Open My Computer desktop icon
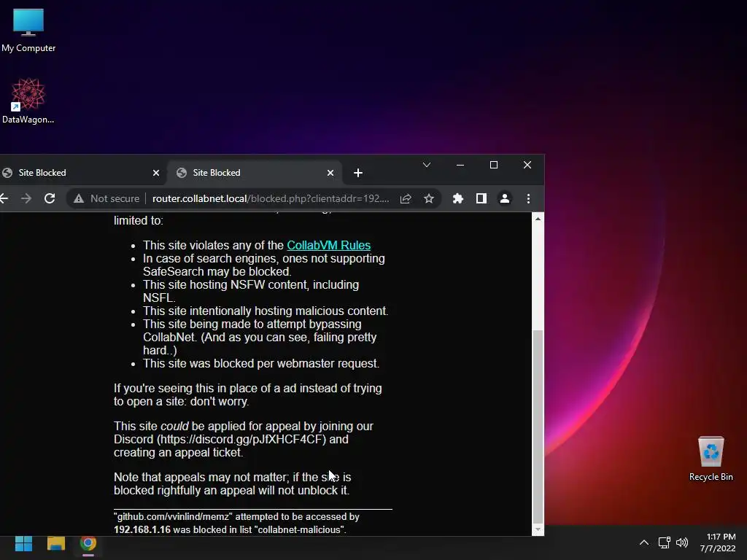 [x=28, y=31]
